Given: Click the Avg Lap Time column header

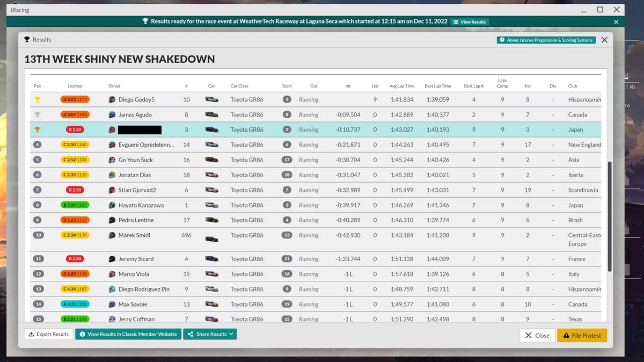Looking at the screenshot, I should coord(402,86).
